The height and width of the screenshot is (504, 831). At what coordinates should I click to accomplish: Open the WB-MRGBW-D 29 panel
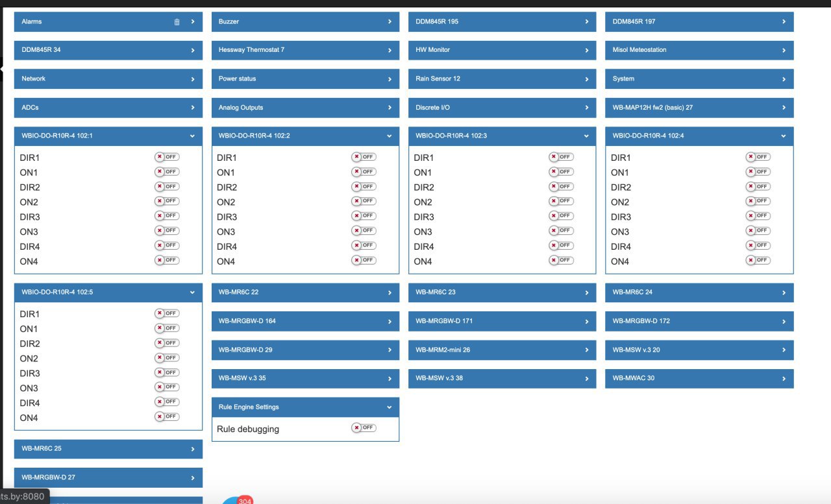coord(305,350)
